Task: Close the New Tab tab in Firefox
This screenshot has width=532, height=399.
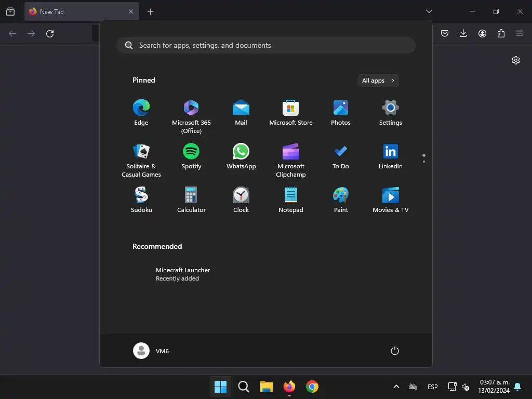Action: pyautogui.click(x=130, y=11)
